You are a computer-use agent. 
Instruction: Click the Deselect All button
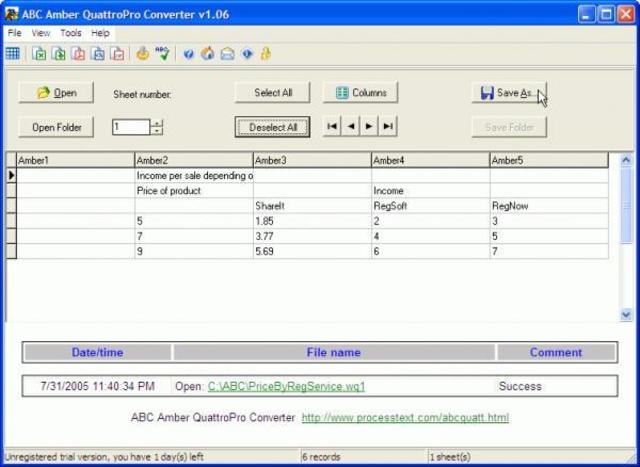tap(273, 127)
